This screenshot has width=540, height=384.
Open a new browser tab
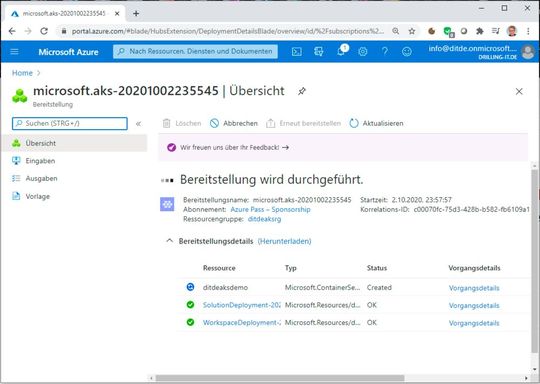[136, 13]
